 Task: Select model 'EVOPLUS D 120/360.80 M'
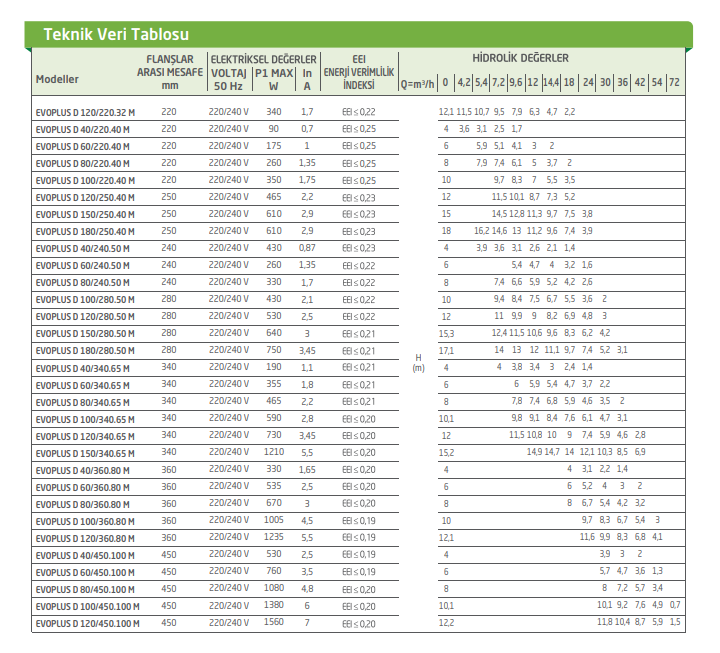(x=85, y=538)
